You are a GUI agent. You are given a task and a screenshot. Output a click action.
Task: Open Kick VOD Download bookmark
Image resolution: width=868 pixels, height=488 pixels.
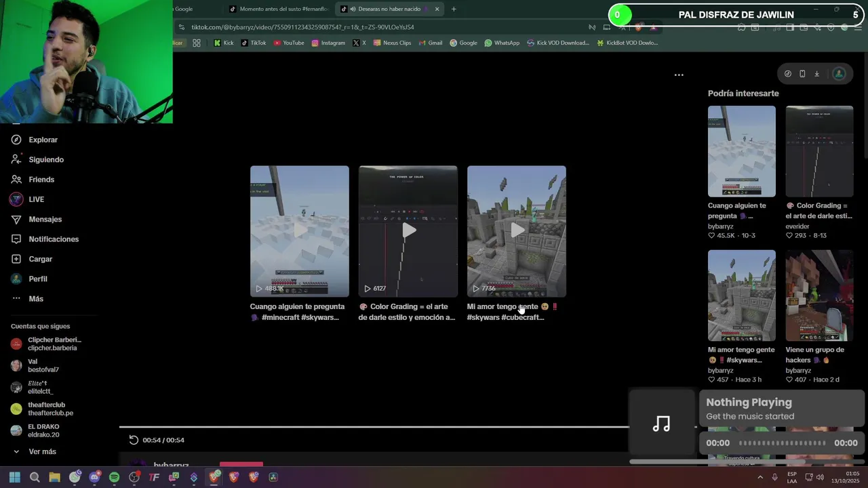click(557, 43)
